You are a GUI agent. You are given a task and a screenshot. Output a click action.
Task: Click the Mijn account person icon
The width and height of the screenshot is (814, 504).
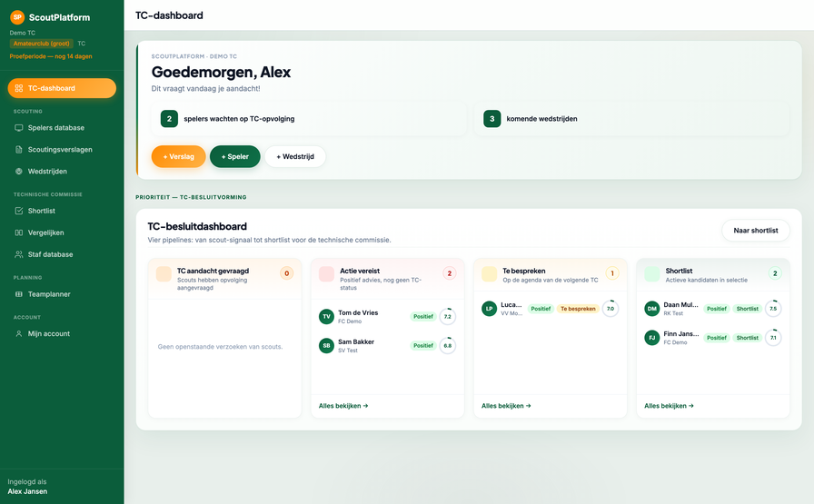[x=19, y=334]
